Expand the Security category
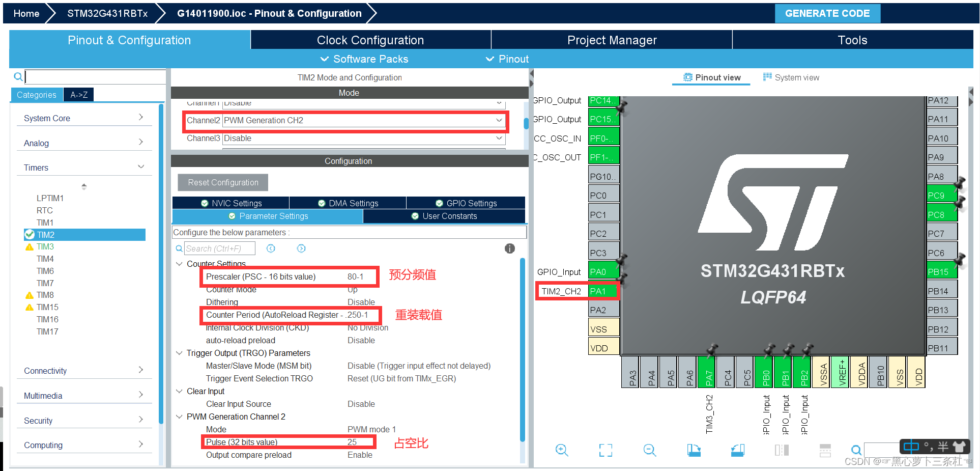Image resolution: width=980 pixels, height=471 pixels. click(x=84, y=420)
